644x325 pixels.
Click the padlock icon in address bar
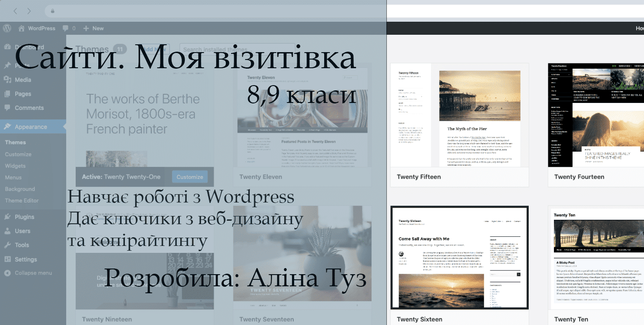[x=53, y=11]
